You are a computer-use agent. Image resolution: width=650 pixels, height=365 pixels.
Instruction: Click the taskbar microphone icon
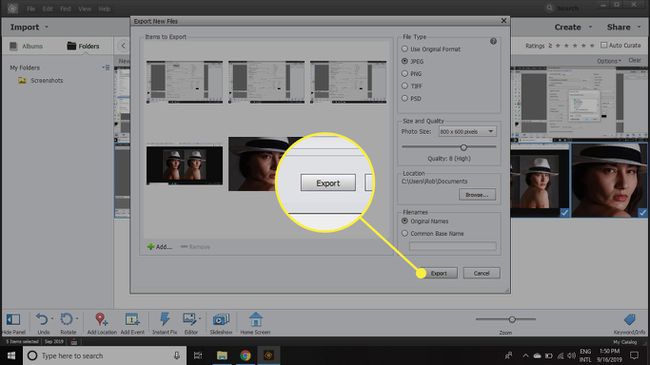pyautogui.click(x=177, y=355)
